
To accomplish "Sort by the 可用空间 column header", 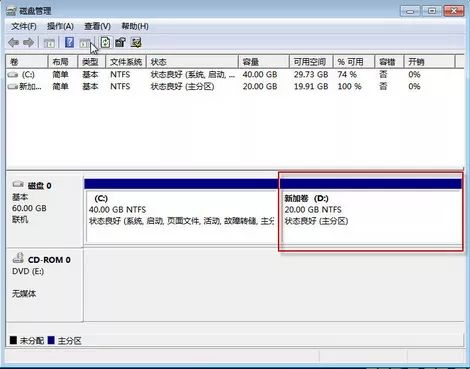I will click(x=311, y=62).
